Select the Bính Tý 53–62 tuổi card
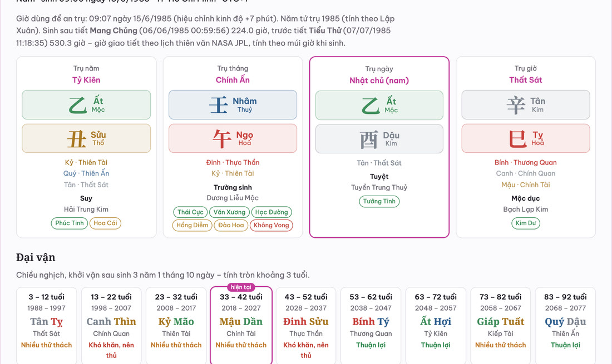This screenshot has height=364, width=612. point(371,326)
